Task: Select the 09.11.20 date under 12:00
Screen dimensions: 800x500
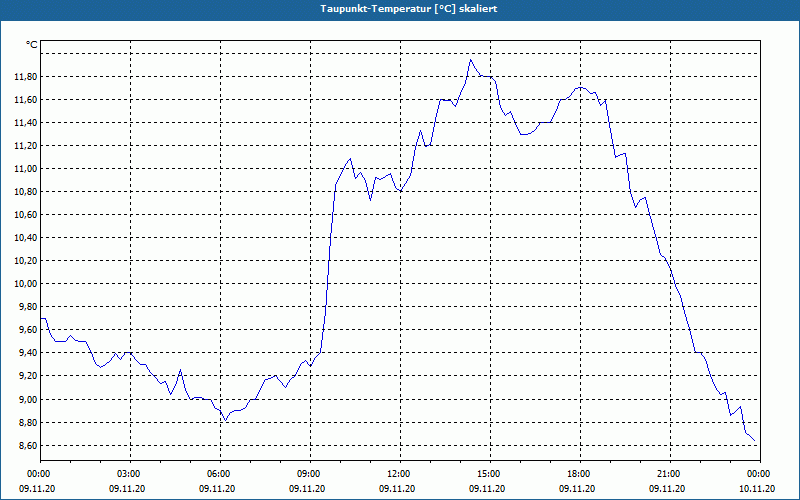Action: 397,489
